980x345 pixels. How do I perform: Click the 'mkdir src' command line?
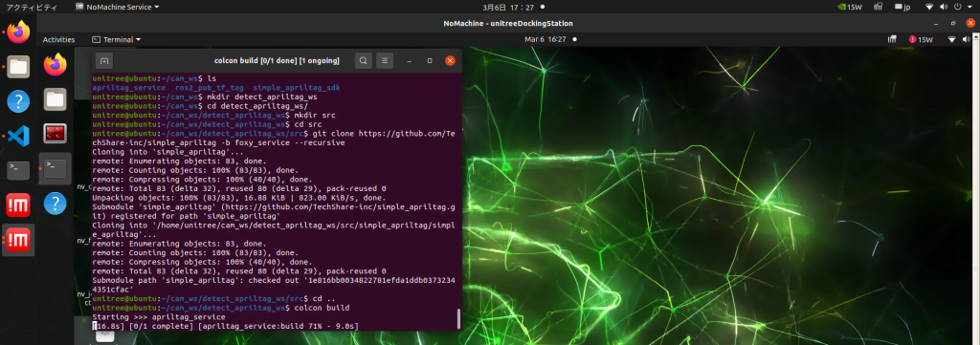(x=315, y=115)
